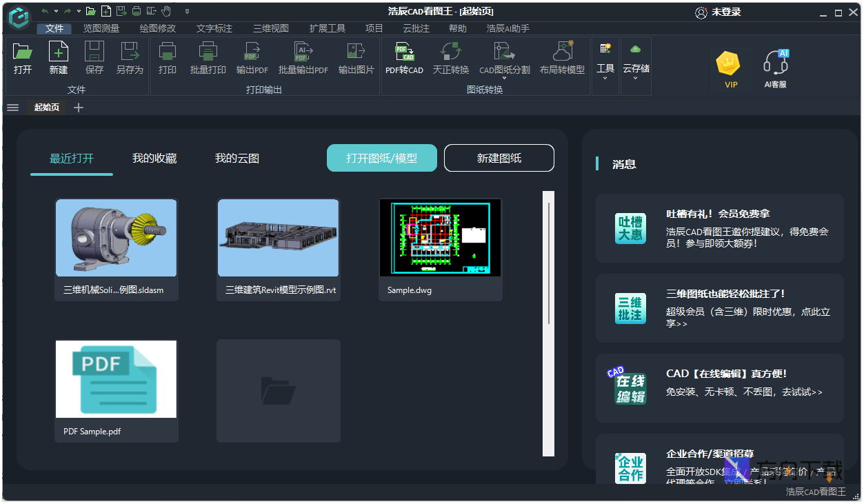
Task: Open the 文字标注 ribbon tab
Action: tap(214, 28)
